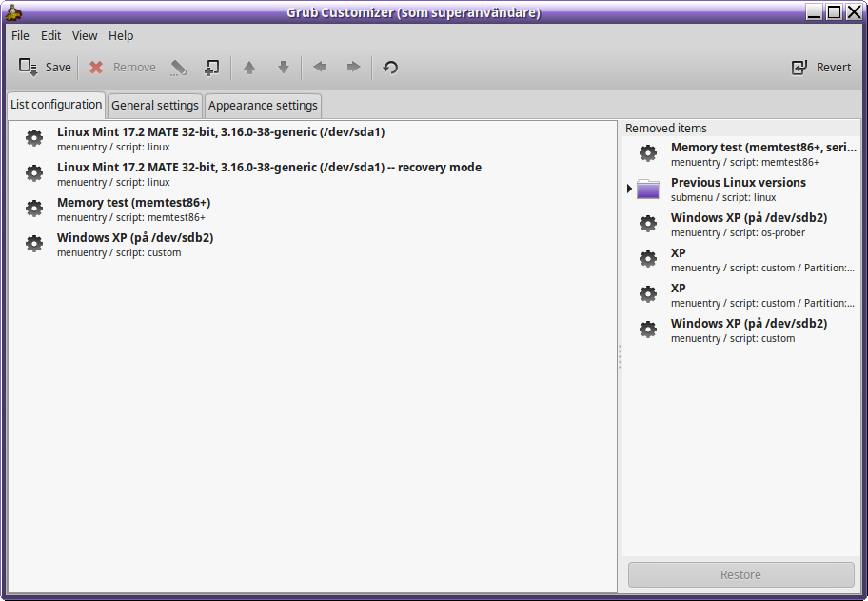Click the gear icon of the os-prober Windows XP item
Image resolution: width=868 pixels, height=601 pixels.
pos(648,224)
